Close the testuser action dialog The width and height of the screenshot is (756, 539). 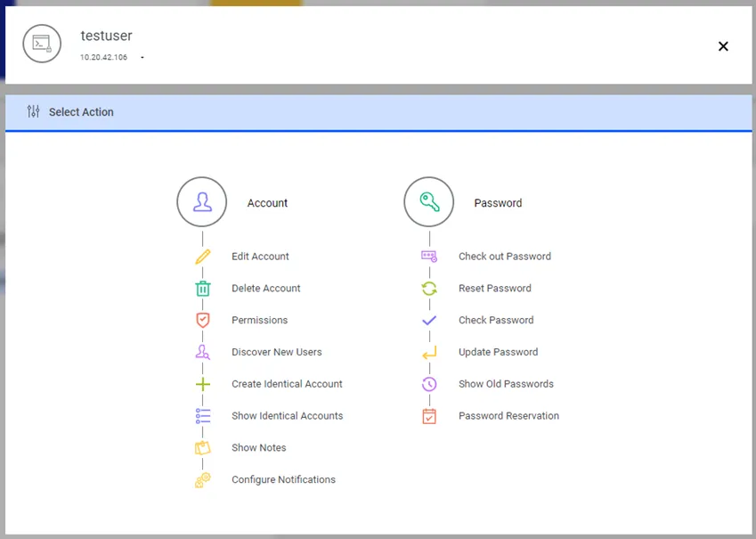pyautogui.click(x=723, y=46)
